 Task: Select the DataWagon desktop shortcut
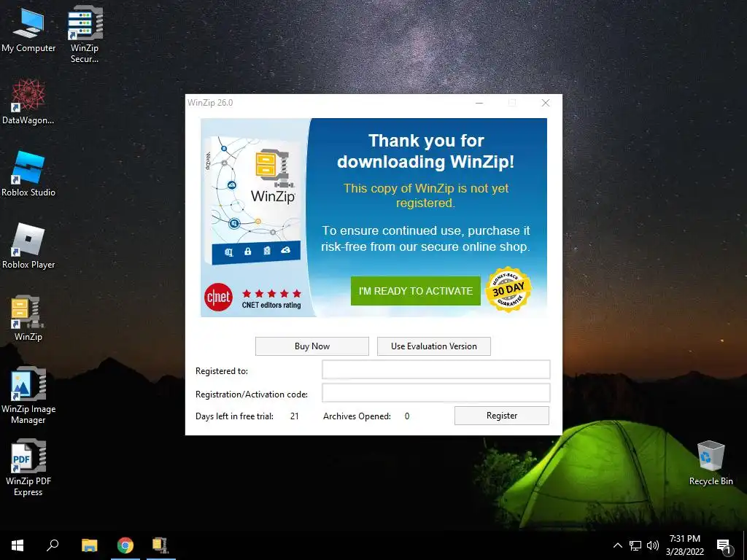[x=28, y=102]
